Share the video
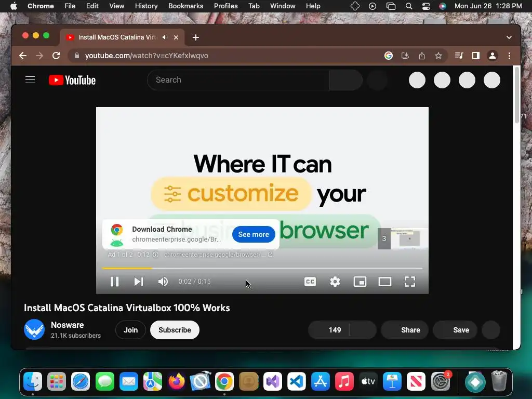The image size is (532, 399). (404, 330)
